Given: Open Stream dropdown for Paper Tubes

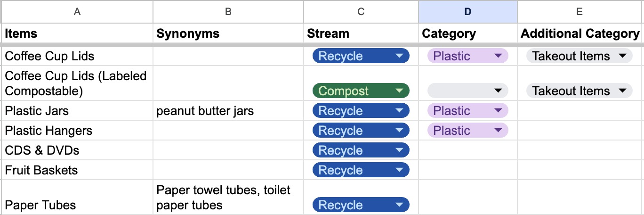Looking at the screenshot, I should click(x=361, y=205).
